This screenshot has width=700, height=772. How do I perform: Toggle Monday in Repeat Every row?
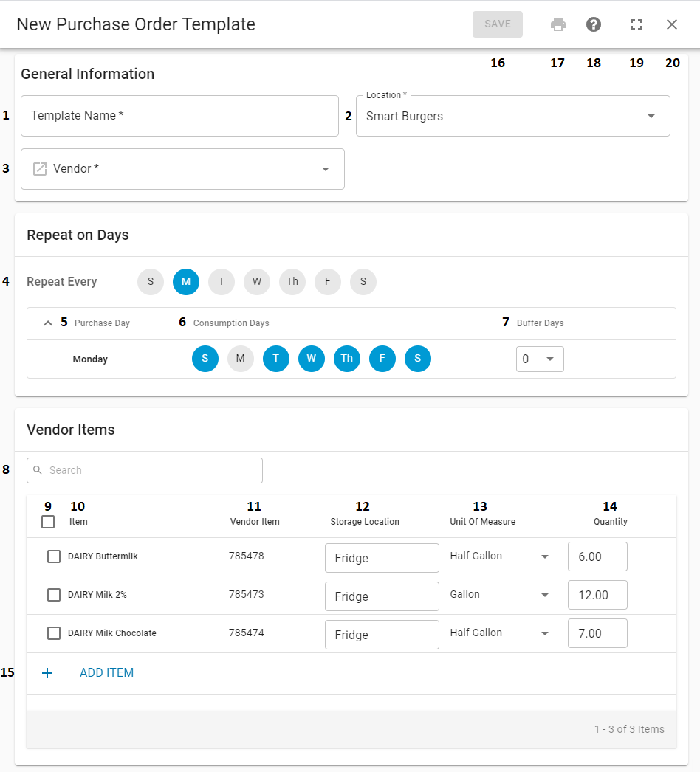186,282
